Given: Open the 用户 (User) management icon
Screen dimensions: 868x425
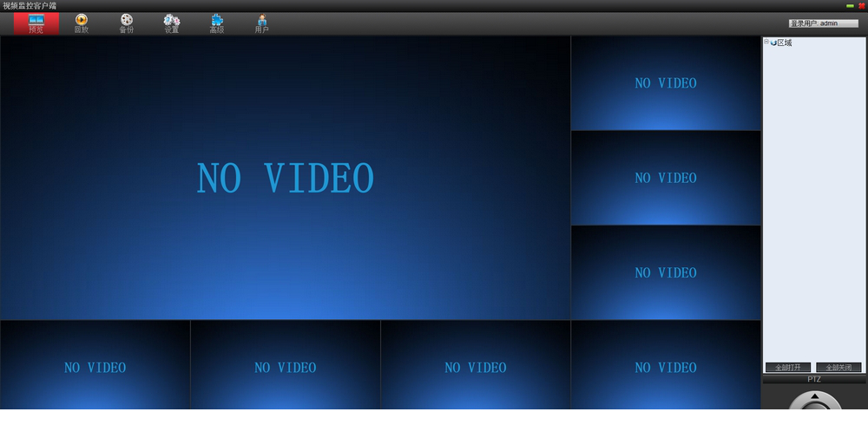Looking at the screenshot, I should pyautogui.click(x=262, y=23).
